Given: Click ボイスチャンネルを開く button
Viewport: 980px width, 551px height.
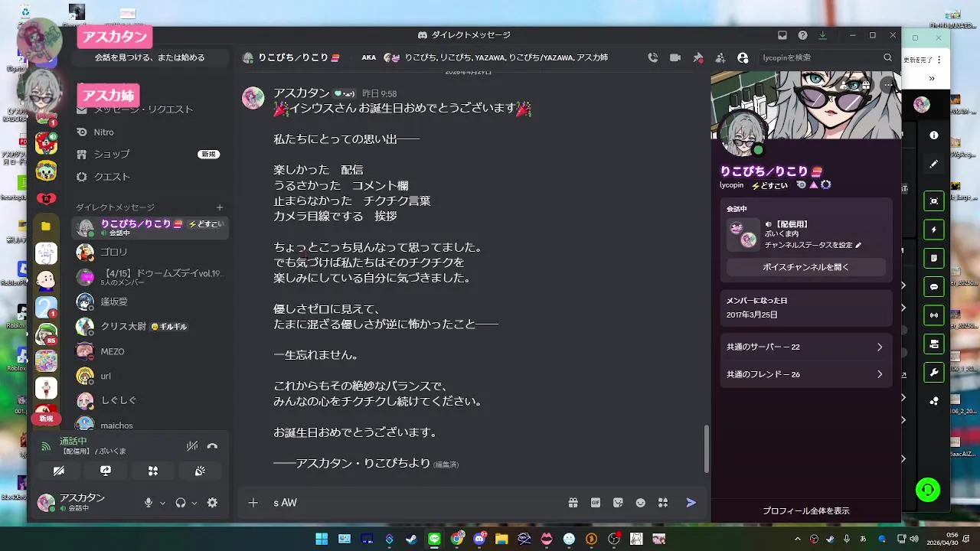Looking at the screenshot, I should [805, 267].
